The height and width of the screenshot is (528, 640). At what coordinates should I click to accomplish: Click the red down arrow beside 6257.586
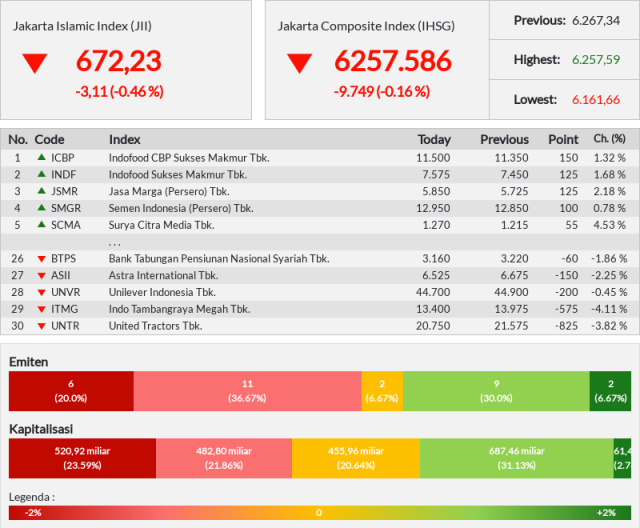click(x=300, y=64)
